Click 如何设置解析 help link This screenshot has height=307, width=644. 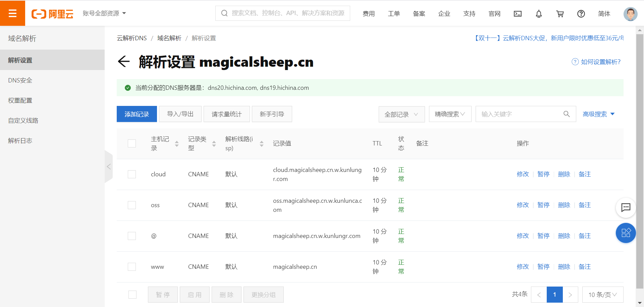(x=596, y=62)
